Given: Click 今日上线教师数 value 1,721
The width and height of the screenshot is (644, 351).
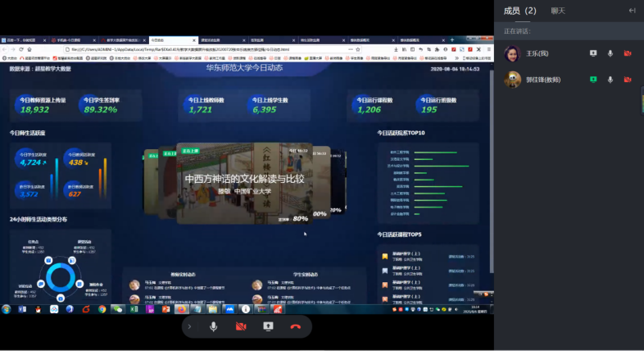Looking at the screenshot, I should 201,110.
